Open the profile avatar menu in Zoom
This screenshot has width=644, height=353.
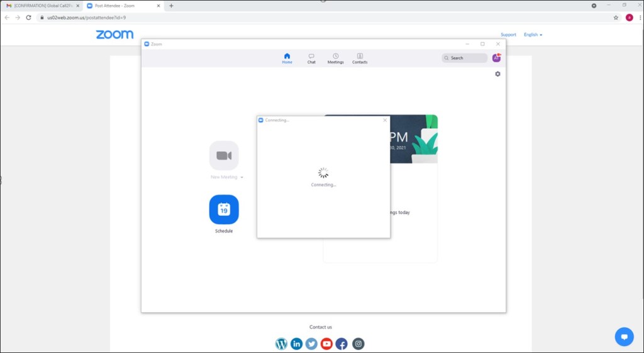pos(496,58)
